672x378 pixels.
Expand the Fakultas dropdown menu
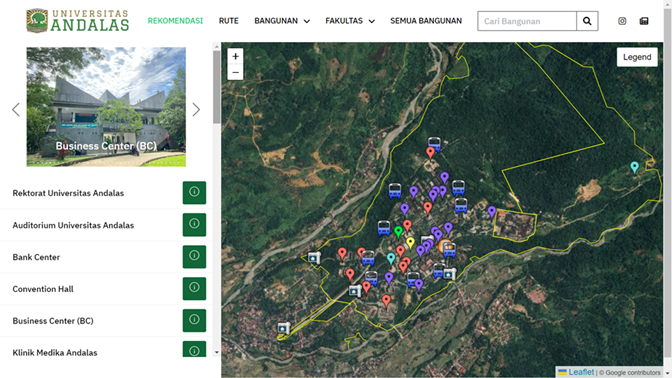pyautogui.click(x=350, y=21)
